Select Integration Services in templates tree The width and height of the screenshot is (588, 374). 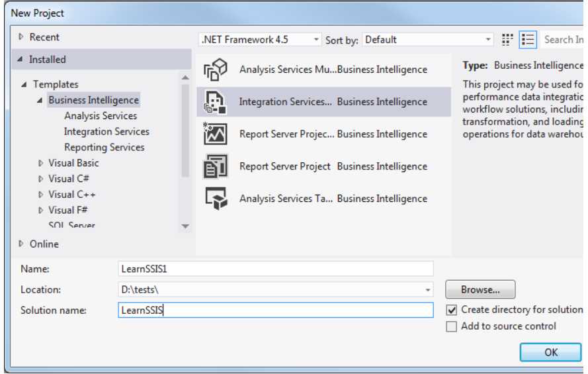(106, 132)
